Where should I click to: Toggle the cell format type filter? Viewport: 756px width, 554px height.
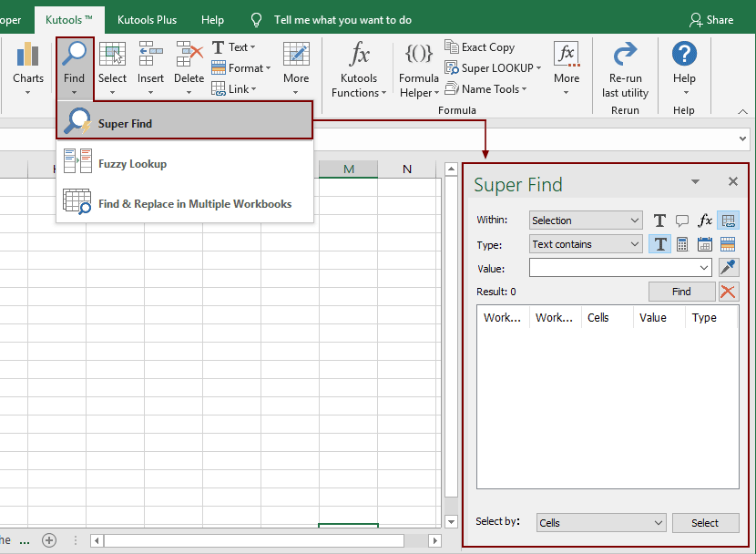728,244
